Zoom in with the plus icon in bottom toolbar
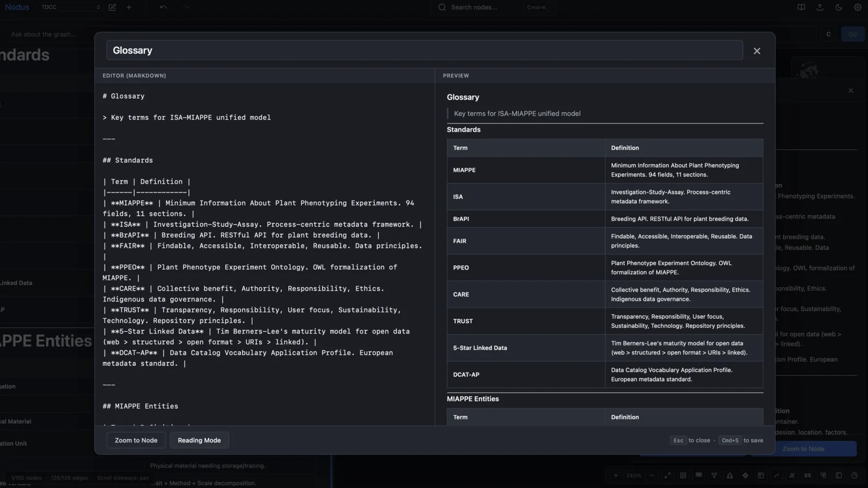868x488 pixels. point(616,476)
